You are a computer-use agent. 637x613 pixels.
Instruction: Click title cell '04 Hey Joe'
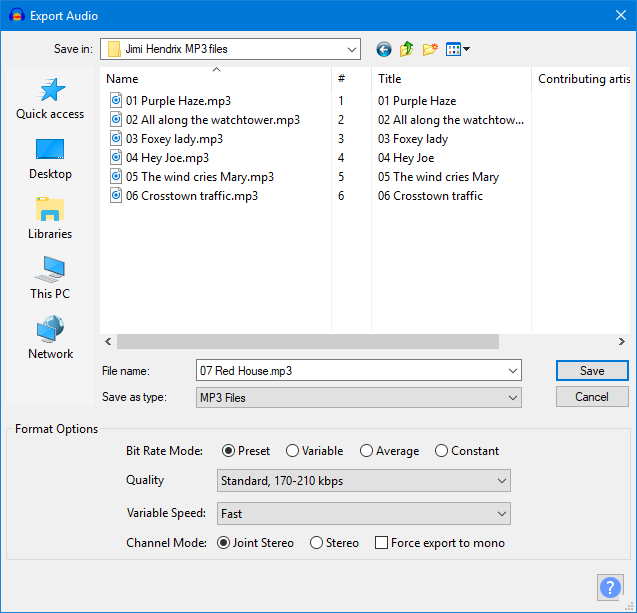click(406, 158)
